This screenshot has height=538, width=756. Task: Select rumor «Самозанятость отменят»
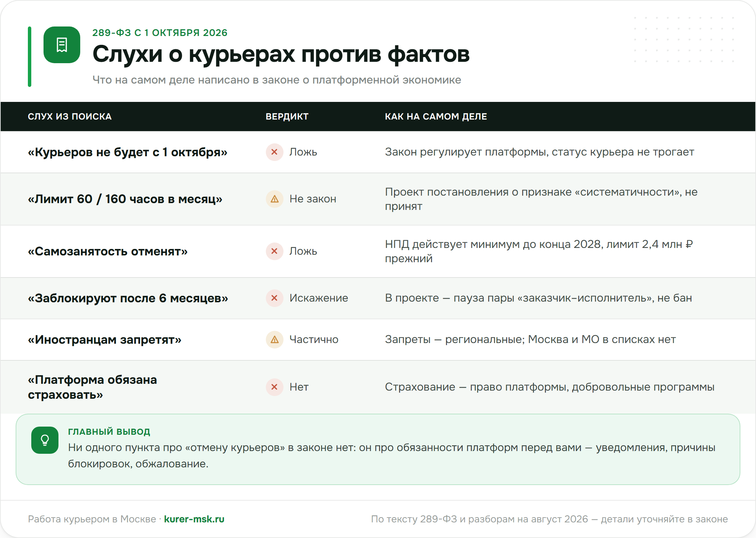tap(108, 251)
